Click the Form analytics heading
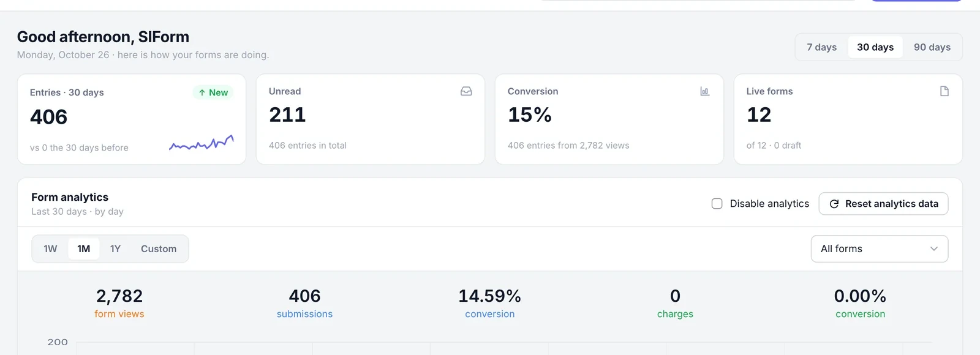Screen dimensions: 980x355 [x=70, y=197]
